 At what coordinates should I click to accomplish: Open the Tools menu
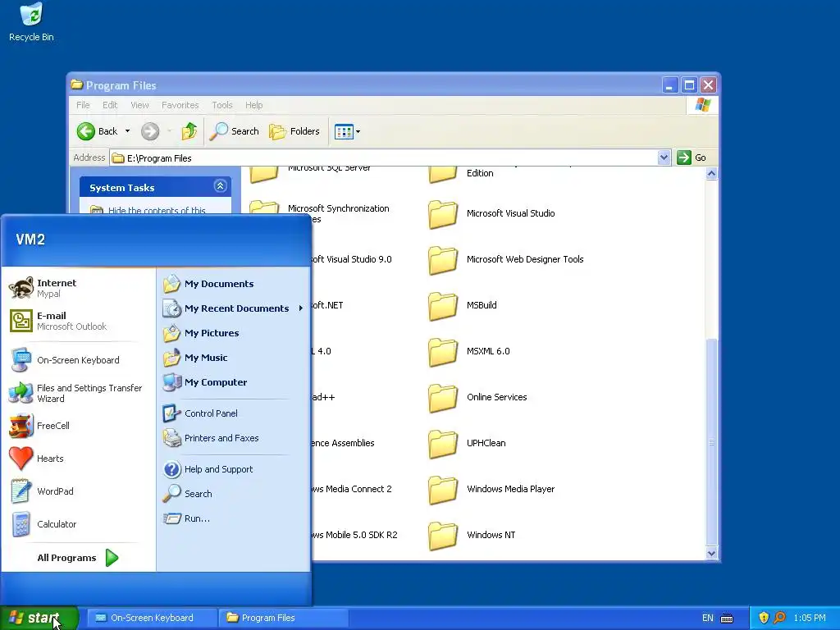221,105
